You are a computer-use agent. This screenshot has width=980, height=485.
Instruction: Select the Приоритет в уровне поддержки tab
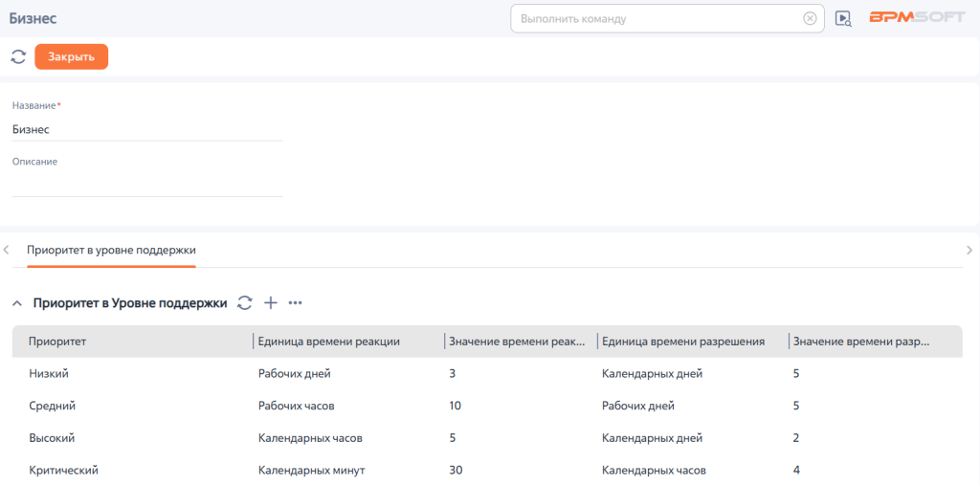111,250
